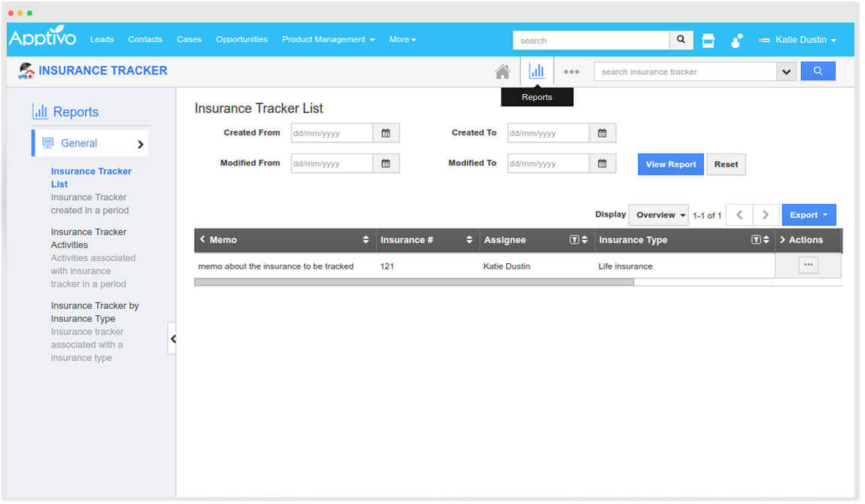865x504 pixels.
Task: Open the Overview display dropdown
Action: pos(658,214)
